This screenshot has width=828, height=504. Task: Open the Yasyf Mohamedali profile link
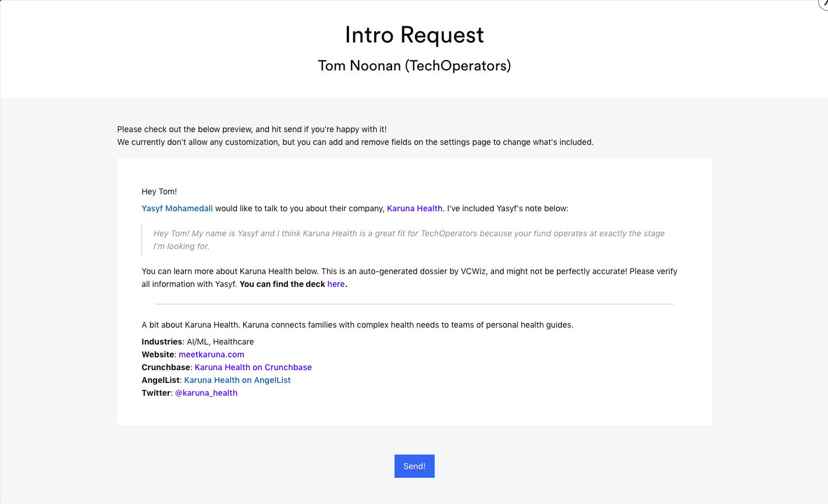click(x=177, y=208)
